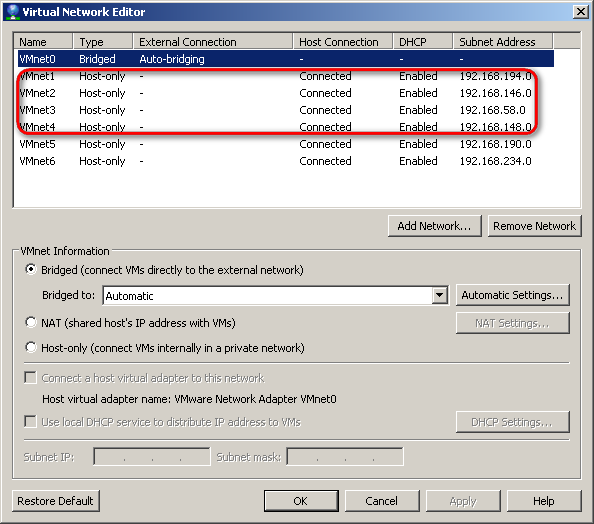The image size is (594, 524).
Task: Expand the Bridged to dropdown arrow
Action: (439, 295)
